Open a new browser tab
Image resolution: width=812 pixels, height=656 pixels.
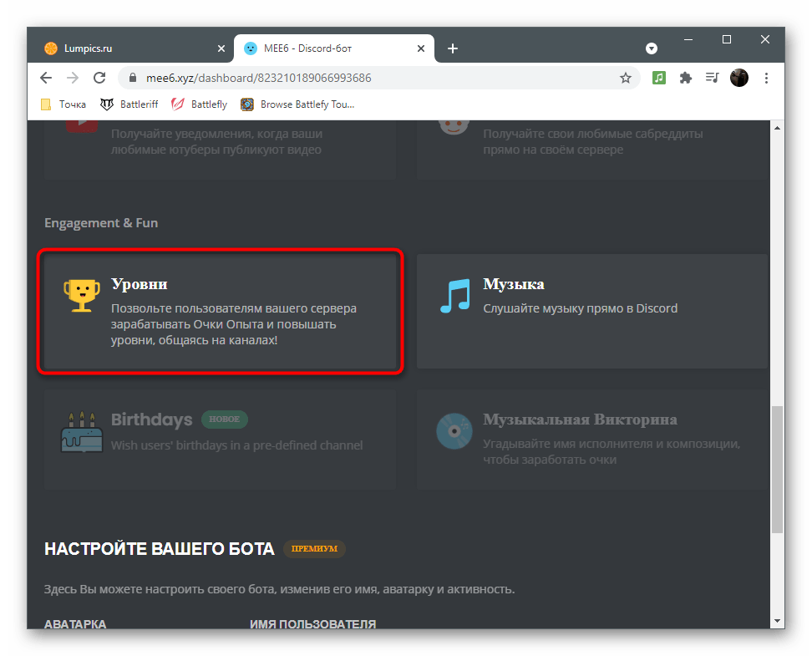pyautogui.click(x=453, y=48)
